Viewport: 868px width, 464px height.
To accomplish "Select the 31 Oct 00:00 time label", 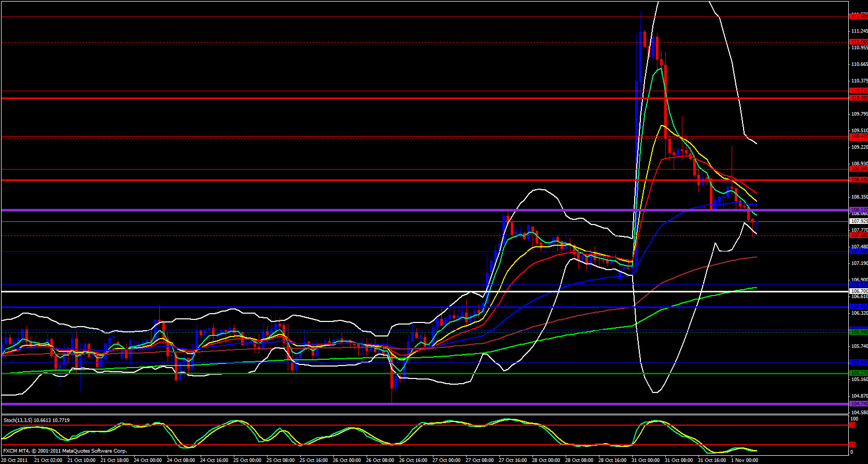I will [x=646, y=460].
